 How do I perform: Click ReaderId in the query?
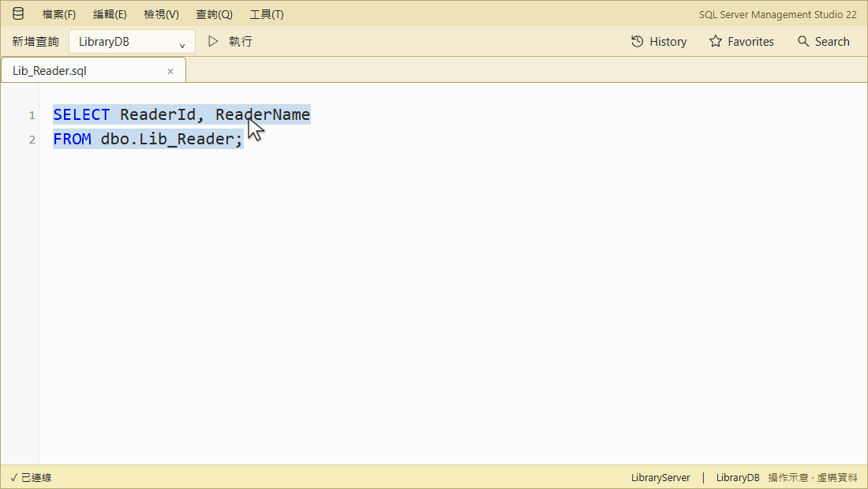click(x=158, y=114)
